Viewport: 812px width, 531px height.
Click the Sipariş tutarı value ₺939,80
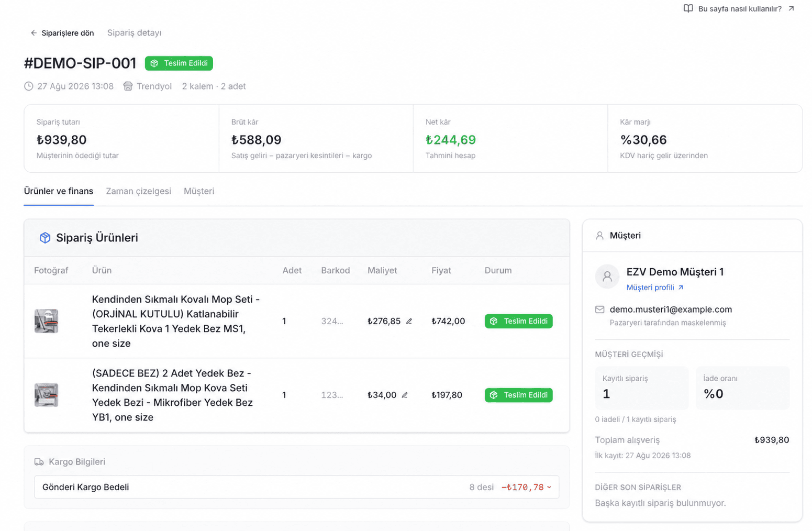62,140
